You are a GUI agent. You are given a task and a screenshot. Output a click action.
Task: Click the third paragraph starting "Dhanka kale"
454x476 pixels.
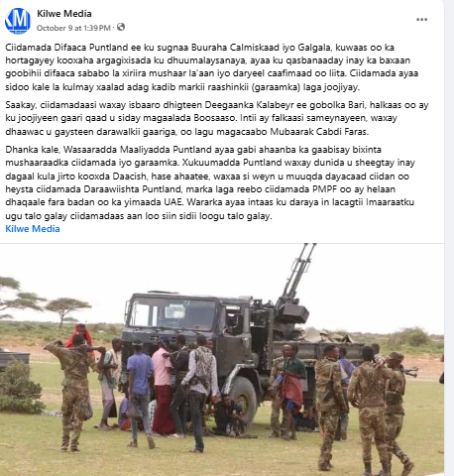coord(210,182)
